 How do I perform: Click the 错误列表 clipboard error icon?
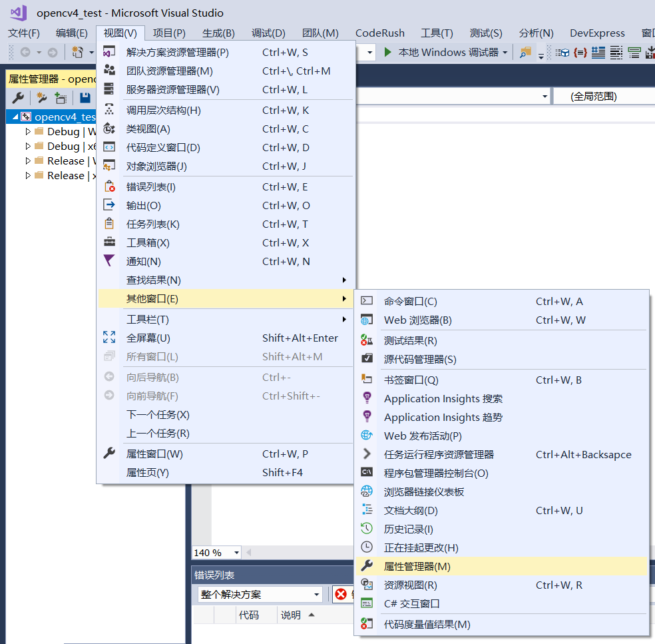[109, 186]
